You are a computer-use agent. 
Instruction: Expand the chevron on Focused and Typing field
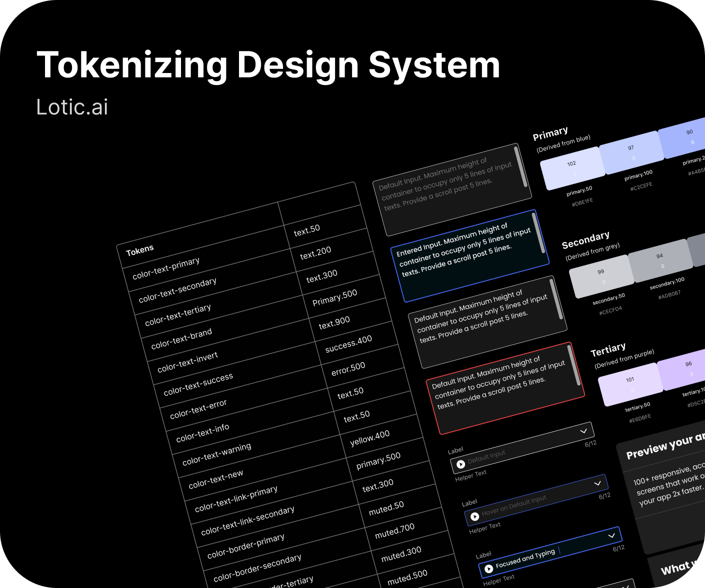point(611,535)
